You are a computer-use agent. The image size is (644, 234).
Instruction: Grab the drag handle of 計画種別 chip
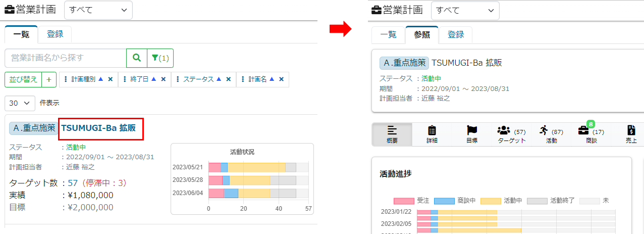[66, 79]
